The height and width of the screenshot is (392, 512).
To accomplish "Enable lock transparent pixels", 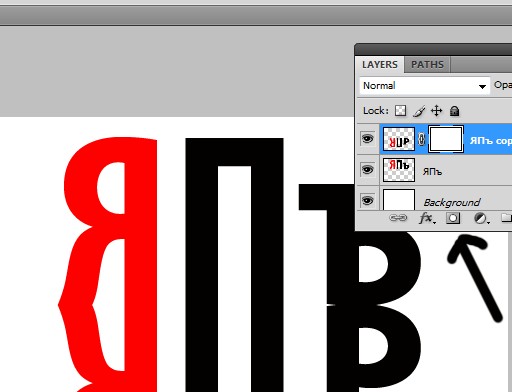I will pos(401,111).
